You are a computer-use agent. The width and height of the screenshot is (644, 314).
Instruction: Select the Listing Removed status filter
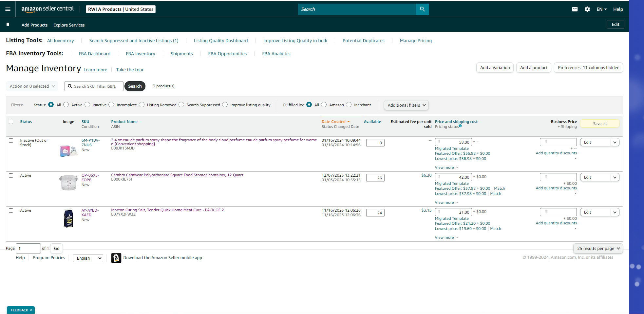coord(142,105)
